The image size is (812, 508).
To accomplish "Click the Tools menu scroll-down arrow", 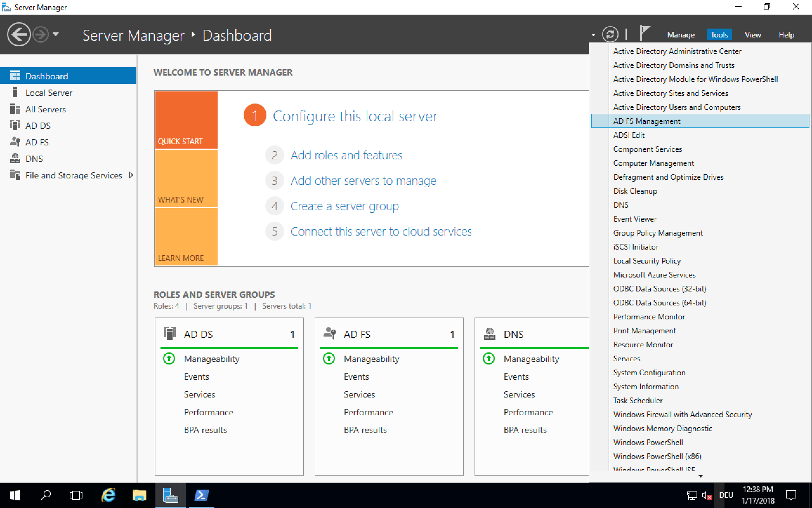I will click(701, 476).
